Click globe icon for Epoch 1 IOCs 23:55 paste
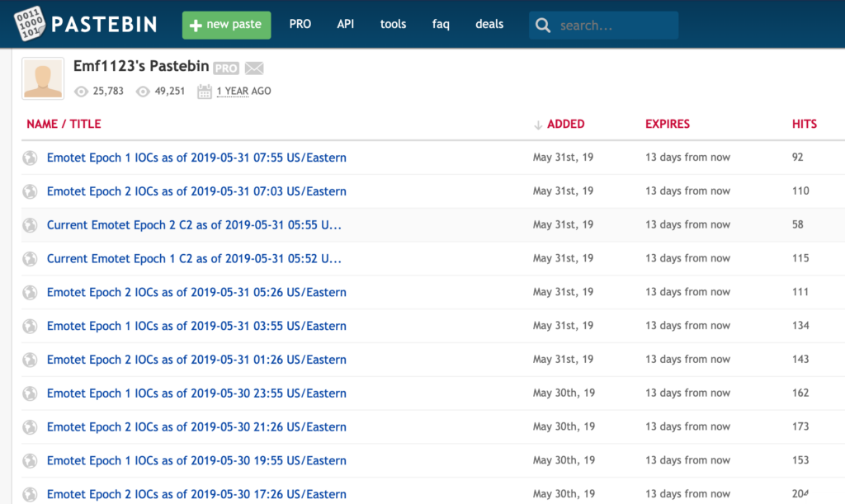The height and width of the screenshot is (504, 845). 31,393
